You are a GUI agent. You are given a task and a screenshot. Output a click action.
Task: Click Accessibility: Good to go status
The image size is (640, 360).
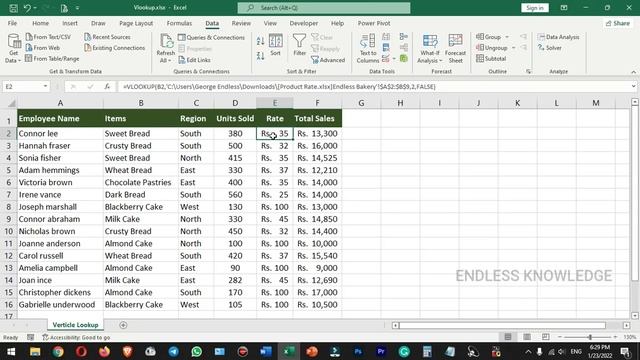[76, 338]
